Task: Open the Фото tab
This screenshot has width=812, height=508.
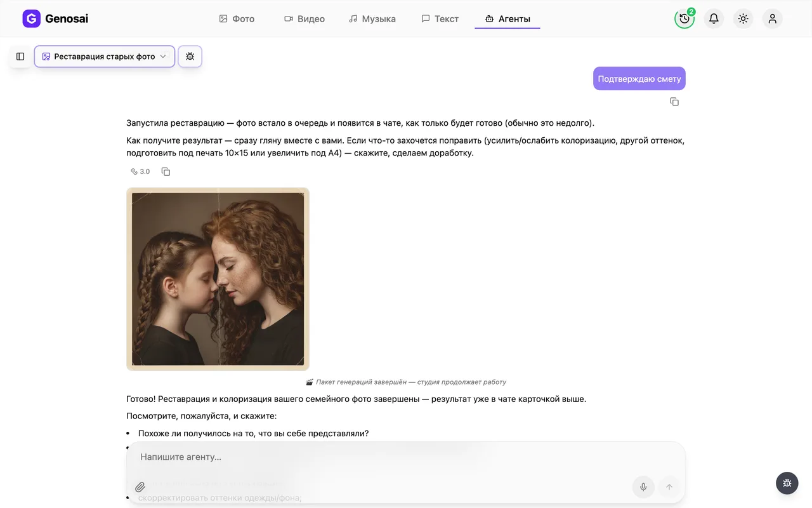Action: tap(237, 19)
